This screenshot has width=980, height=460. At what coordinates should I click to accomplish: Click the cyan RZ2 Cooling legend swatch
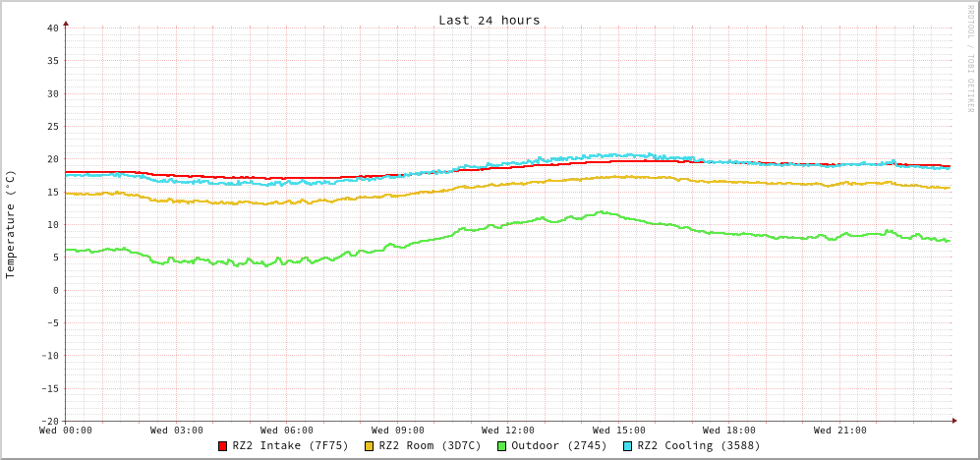point(628,446)
